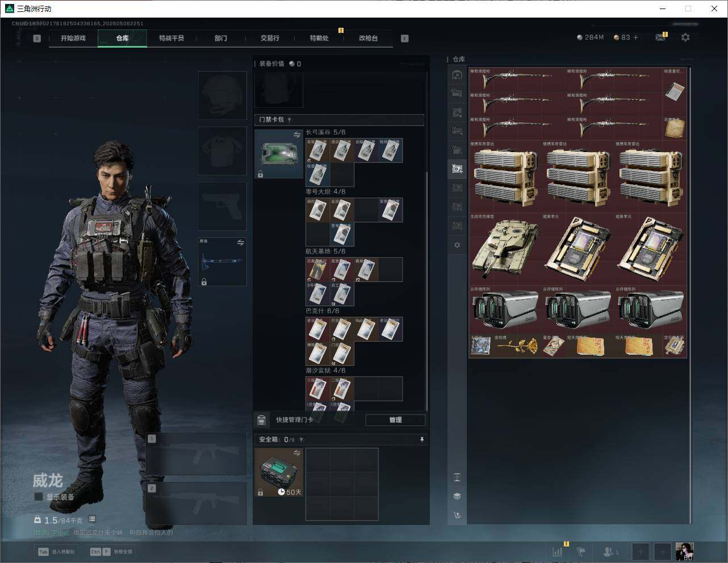
Task: Click the 转移全部 shortcut button
Action: 111,552
